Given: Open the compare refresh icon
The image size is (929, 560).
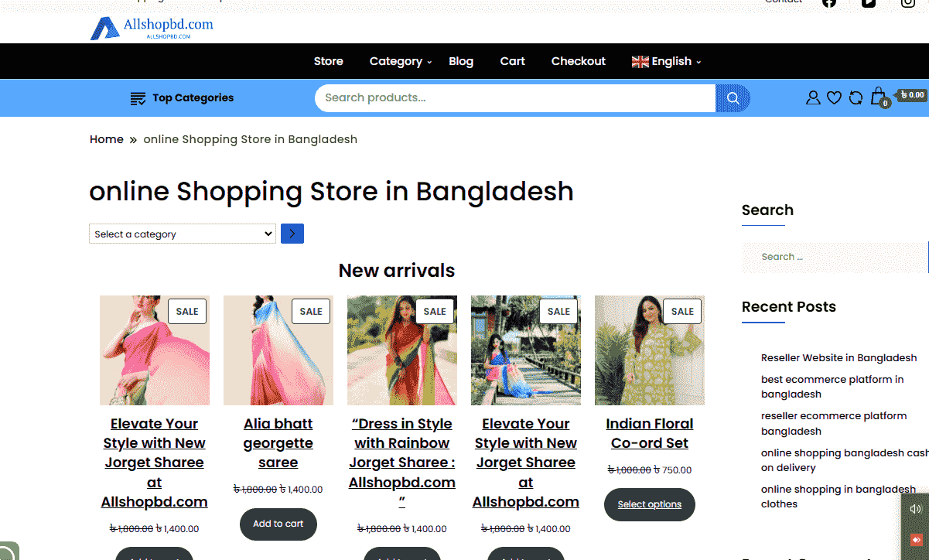Looking at the screenshot, I should [856, 97].
